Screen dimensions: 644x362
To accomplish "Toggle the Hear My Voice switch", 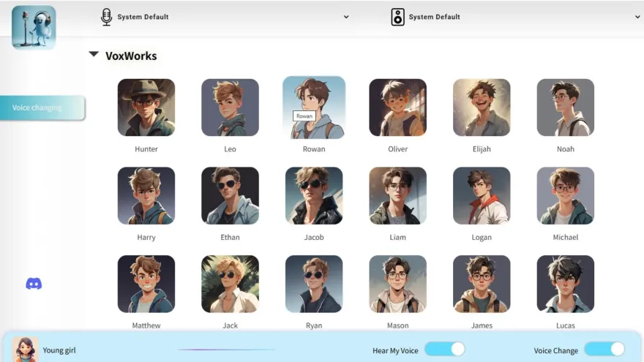I will [445, 350].
